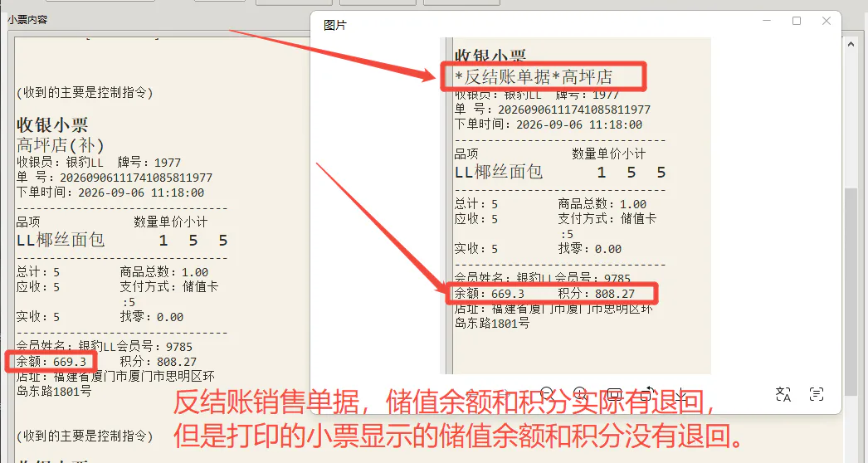Click LL椰丝面包 item in left receipt

(61, 240)
